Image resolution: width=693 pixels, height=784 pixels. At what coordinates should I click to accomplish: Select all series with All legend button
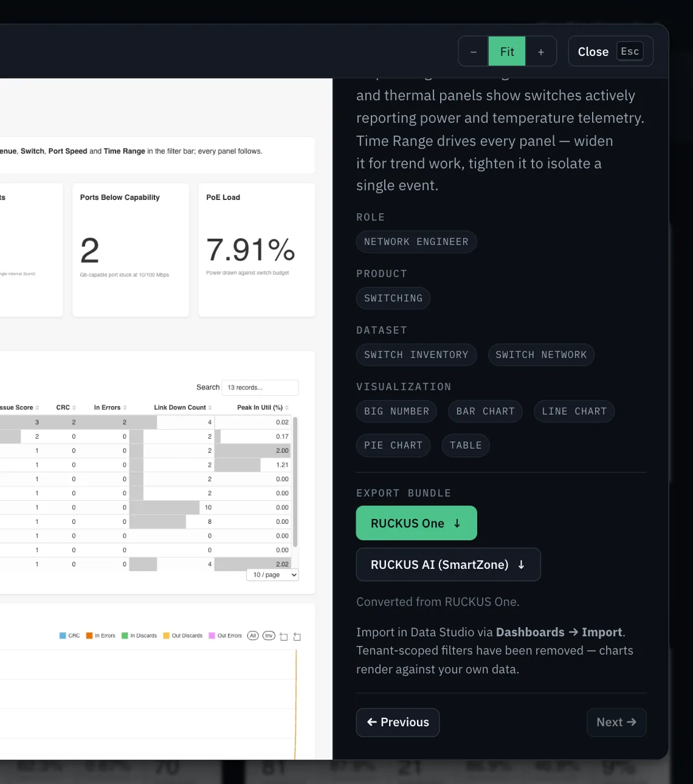(253, 636)
